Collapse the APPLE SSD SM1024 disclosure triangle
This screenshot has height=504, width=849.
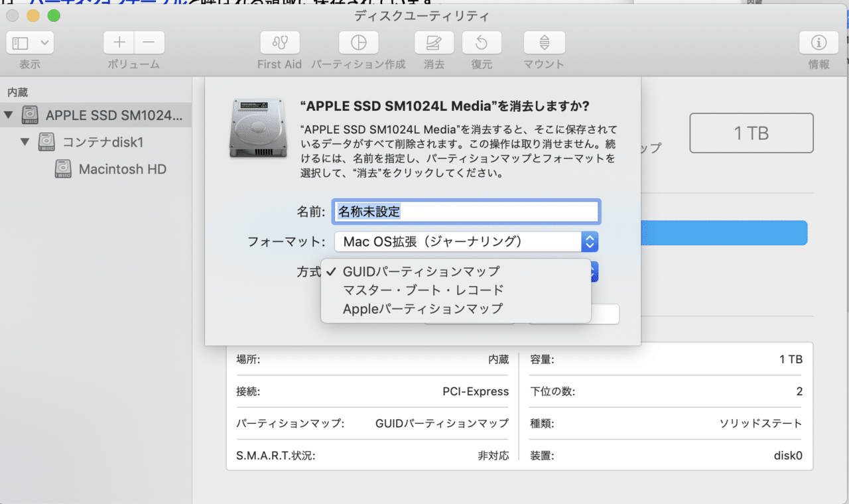coord(8,115)
